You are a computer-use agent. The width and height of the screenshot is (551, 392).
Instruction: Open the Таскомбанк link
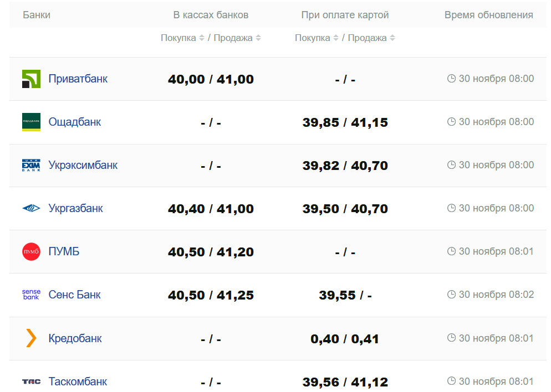(x=78, y=381)
